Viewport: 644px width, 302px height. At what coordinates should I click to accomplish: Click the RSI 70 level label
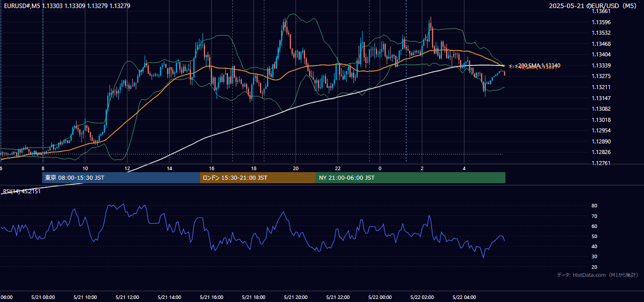coord(594,216)
